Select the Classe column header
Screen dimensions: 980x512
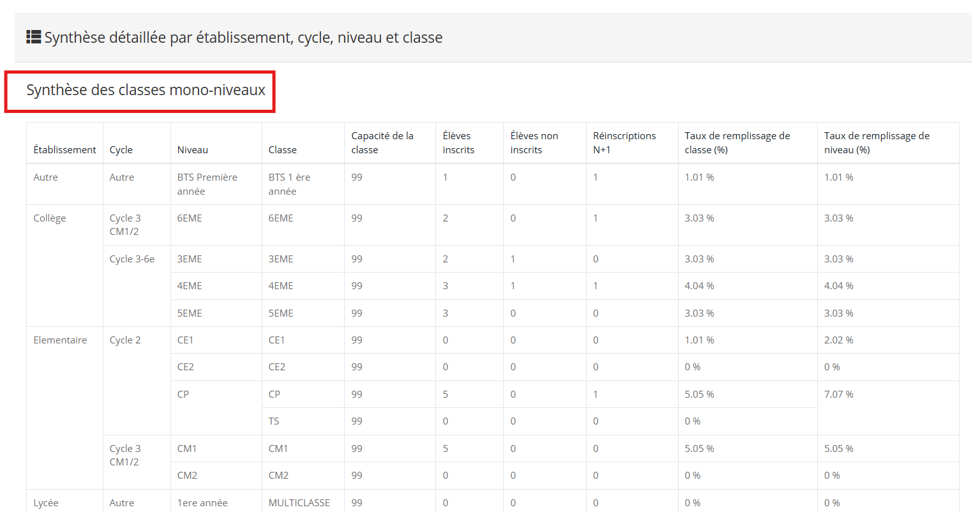(x=282, y=149)
